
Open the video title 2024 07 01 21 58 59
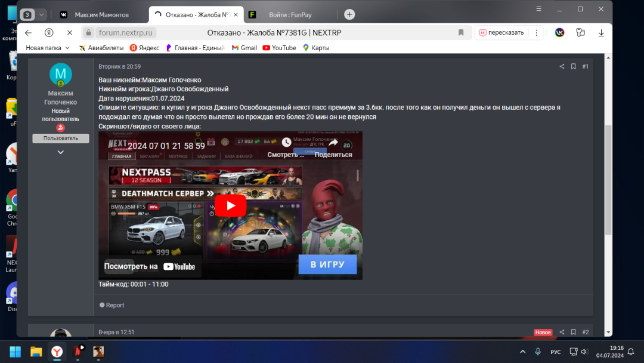click(166, 146)
